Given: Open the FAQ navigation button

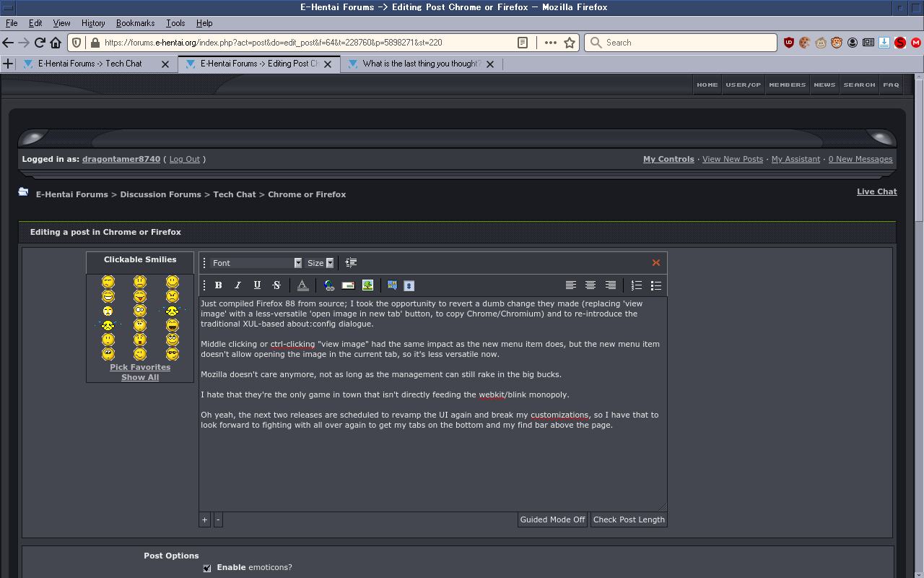Looking at the screenshot, I should 892,85.
